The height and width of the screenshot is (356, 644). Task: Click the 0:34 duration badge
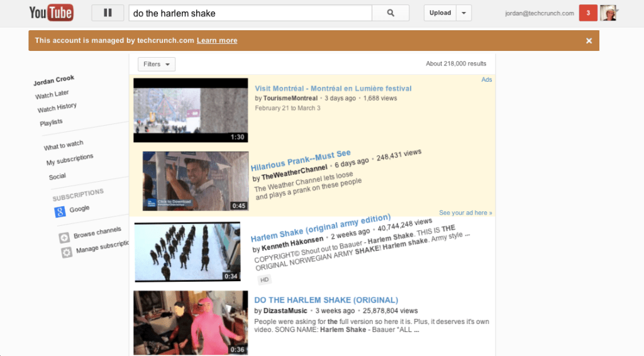[x=231, y=276]
